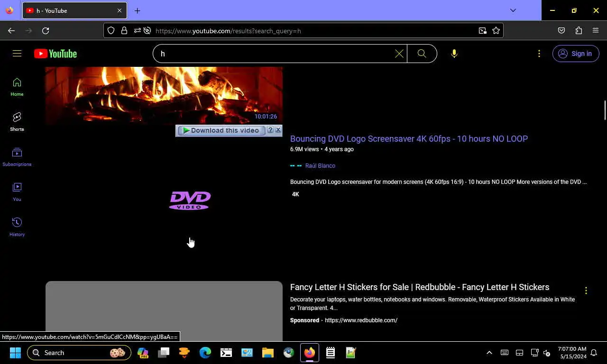Show hidden system tray icons
Viewport: 607px width, 364px height.
[x=489, y=353]
